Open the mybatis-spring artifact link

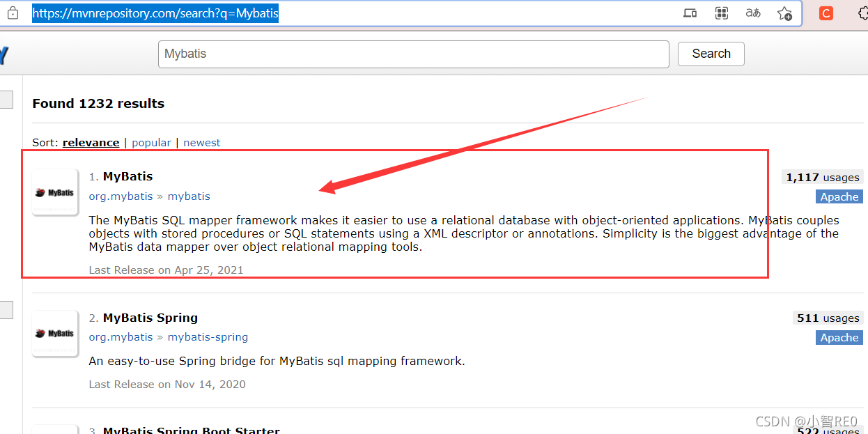click(x=208, y=337)
